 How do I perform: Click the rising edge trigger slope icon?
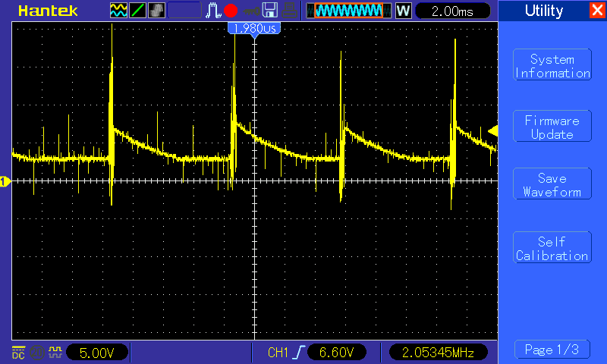pyautogui.click(x=299, y=353)
